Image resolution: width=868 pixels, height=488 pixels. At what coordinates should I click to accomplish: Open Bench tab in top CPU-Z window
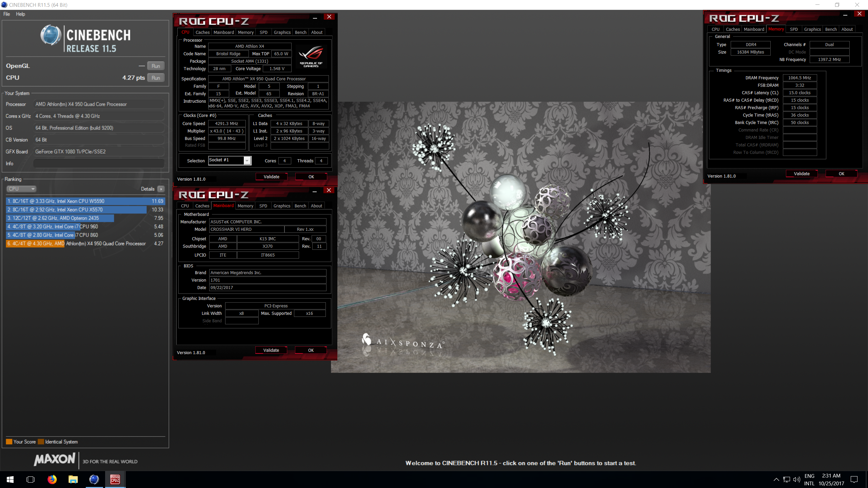point(300,32)
